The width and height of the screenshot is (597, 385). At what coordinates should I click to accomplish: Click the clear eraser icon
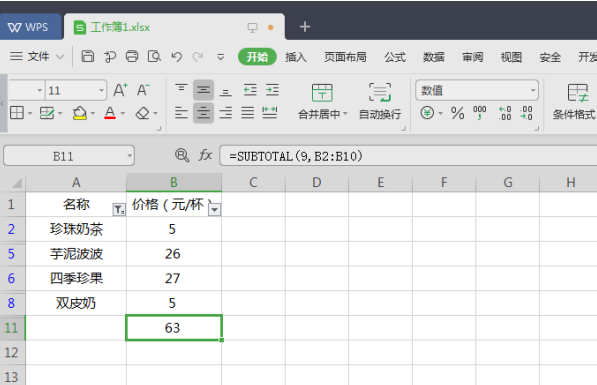[143, 113]
